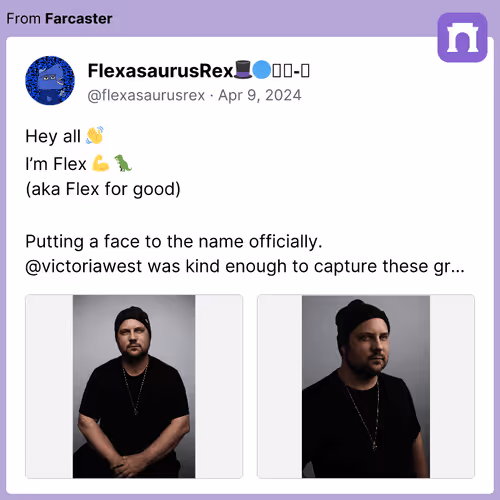Click the "(aka Flex for good)" text

click(103, 189)
